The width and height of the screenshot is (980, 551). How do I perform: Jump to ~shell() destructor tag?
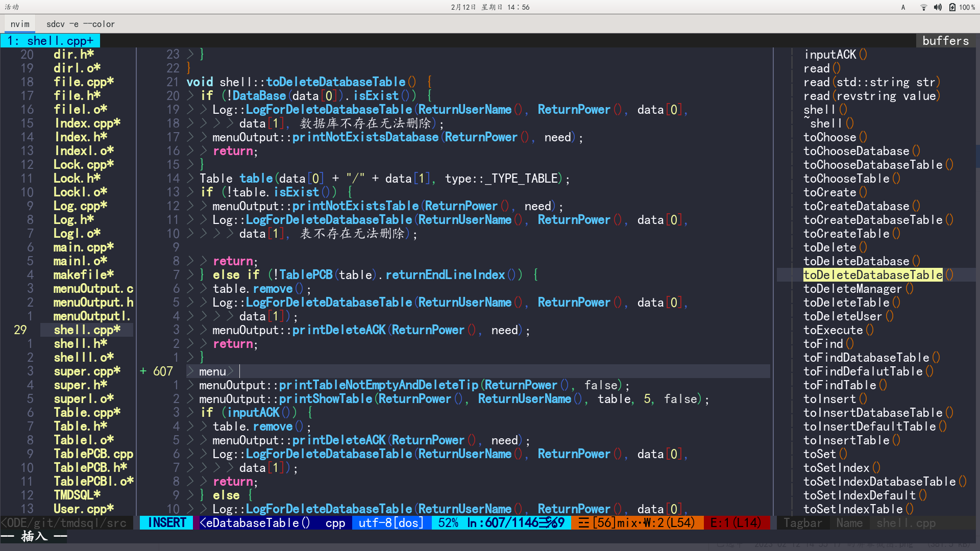coord(829,123)
